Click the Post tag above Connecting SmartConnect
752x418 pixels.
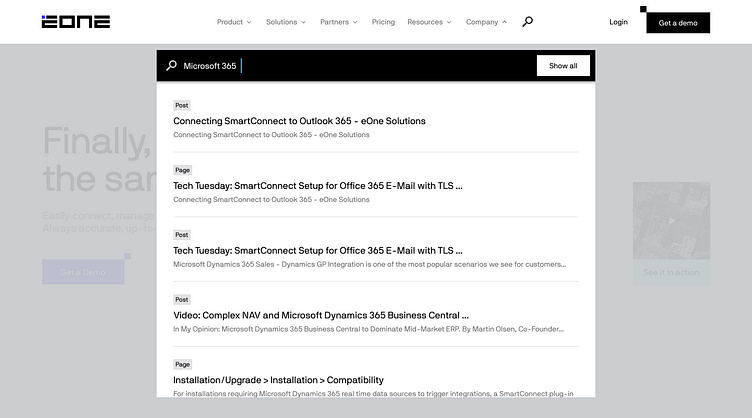coord(182,105)
